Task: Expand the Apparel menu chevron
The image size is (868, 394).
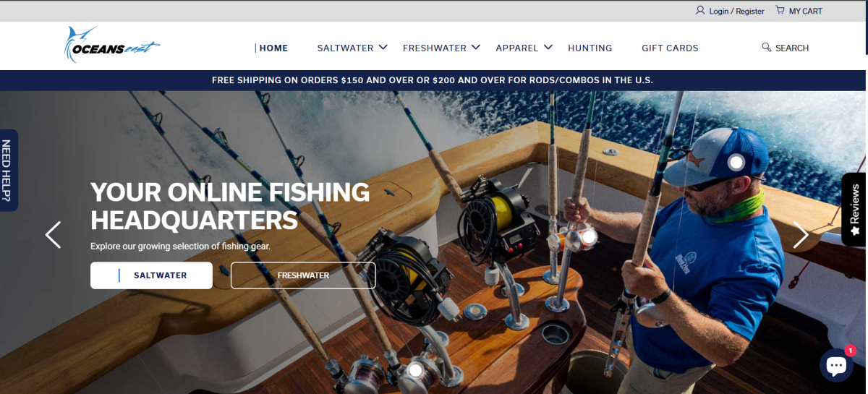Action: [x=548, y=47]
